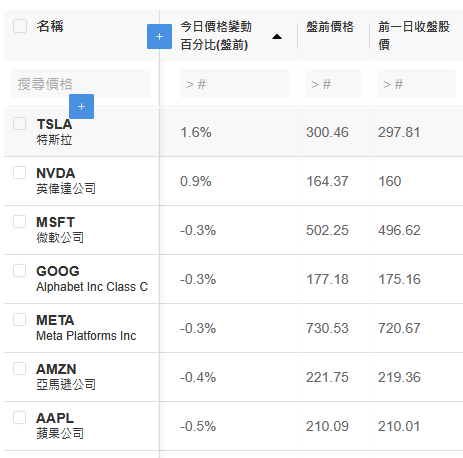
Task: Tick the TSLA row checkbox
Action: [20, 123]
